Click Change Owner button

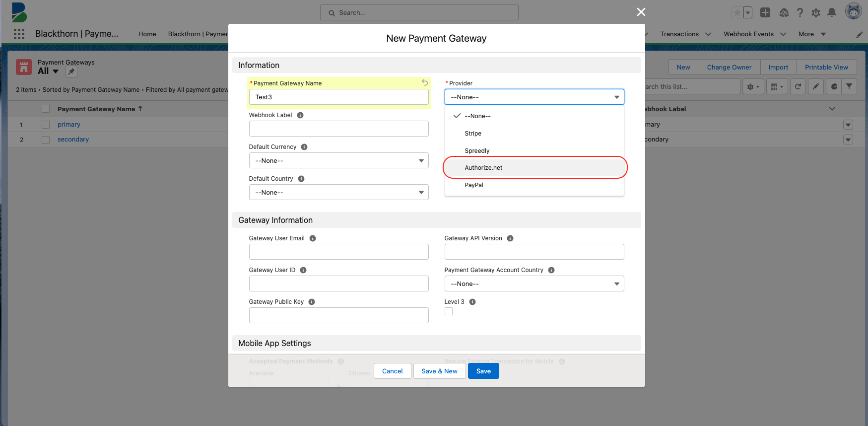729,67
